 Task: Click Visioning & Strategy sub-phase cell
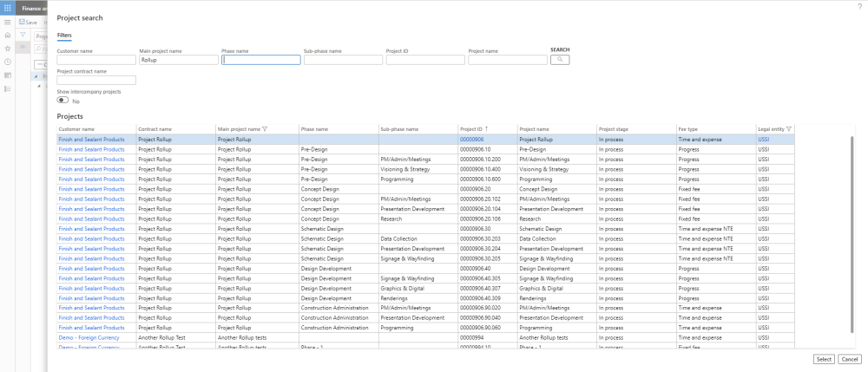[418, 169]
